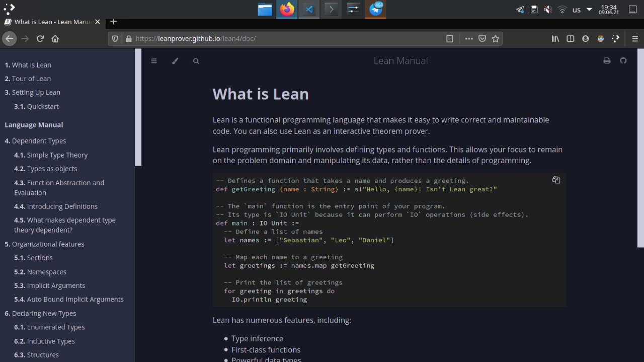Open the theme picker paintbrush

(175, 61)
